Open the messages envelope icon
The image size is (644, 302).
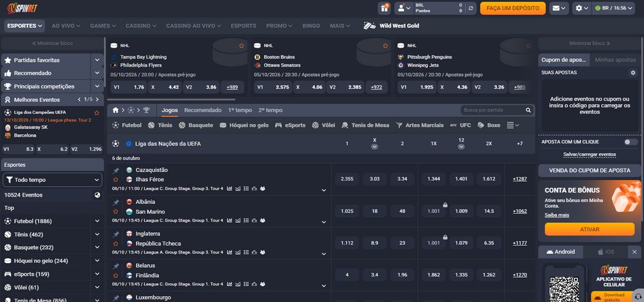pyautogui.click(x=559, y=8)
